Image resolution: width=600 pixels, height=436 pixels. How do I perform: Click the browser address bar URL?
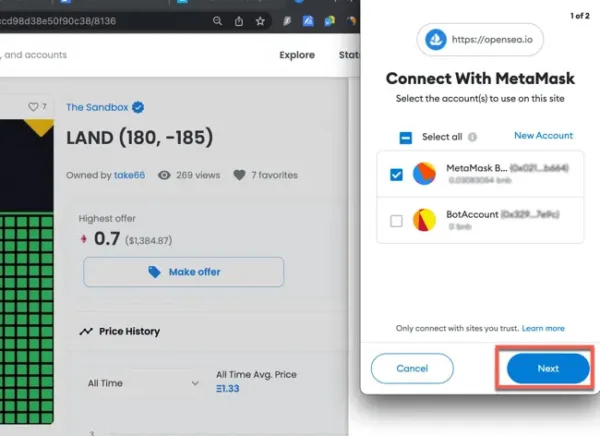(57, 21)
